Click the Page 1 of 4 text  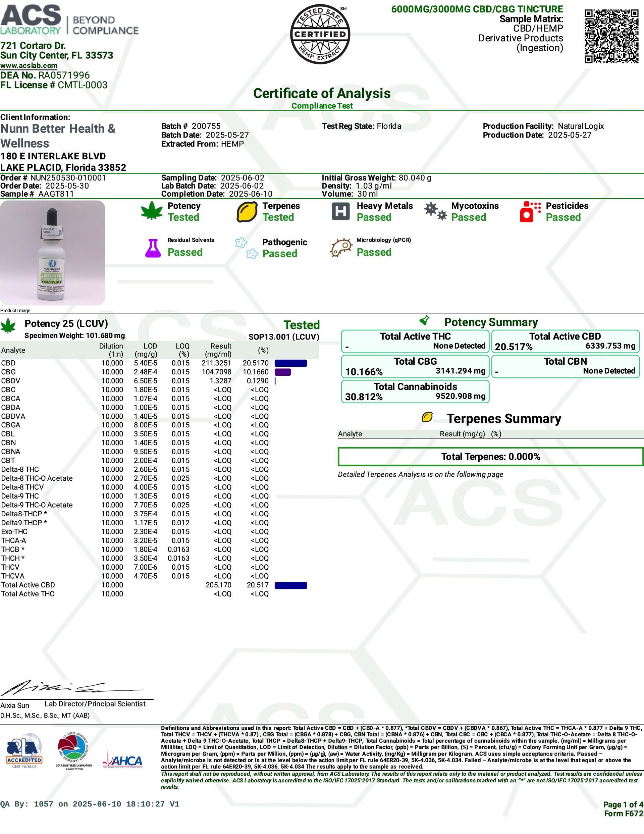(x=623, y=804)
